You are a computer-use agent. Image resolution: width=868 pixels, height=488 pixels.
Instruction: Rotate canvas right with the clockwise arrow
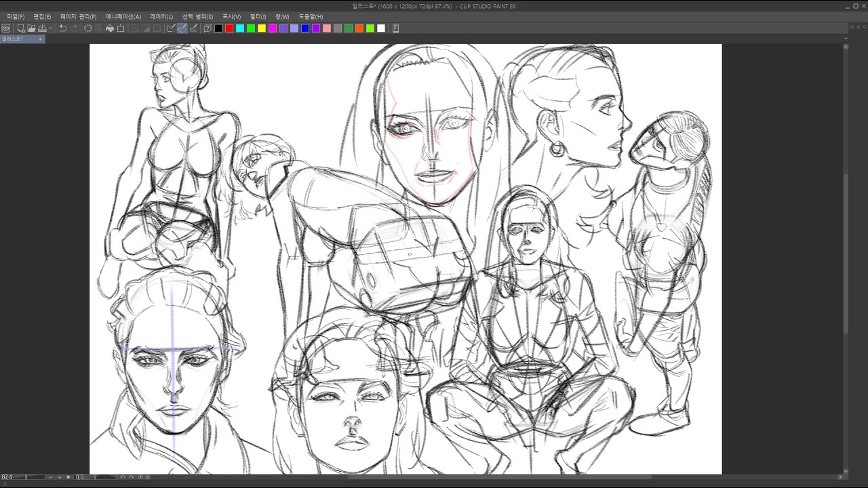[x=132, y=477]
